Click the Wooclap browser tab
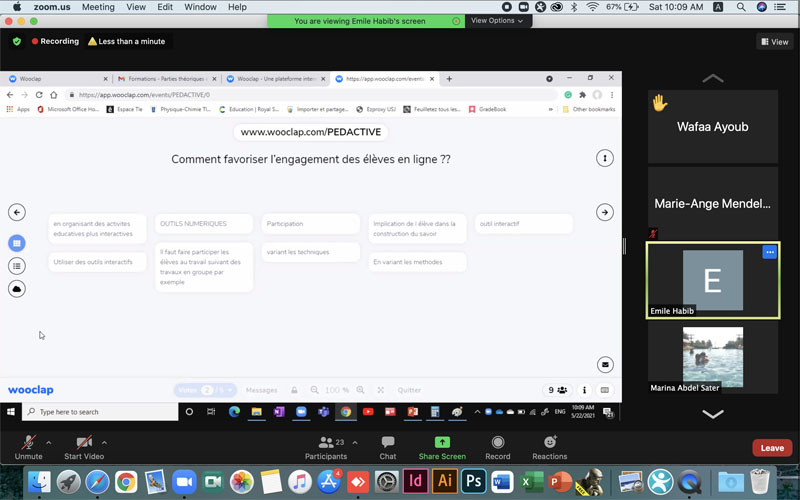 (x=56, y=79)
